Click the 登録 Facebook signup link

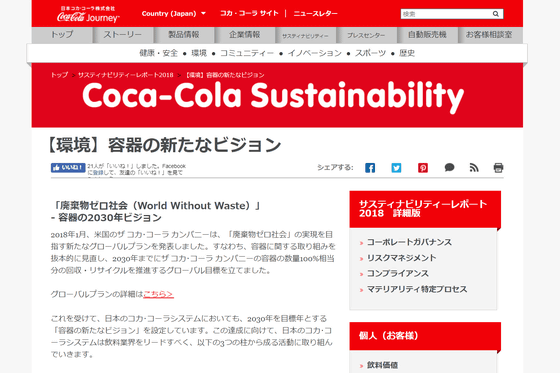98,173
